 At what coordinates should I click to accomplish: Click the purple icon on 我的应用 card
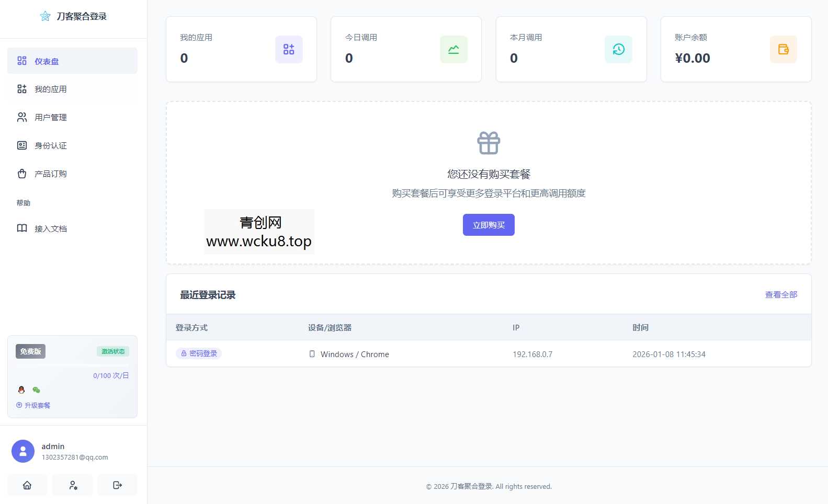(289, 49)
